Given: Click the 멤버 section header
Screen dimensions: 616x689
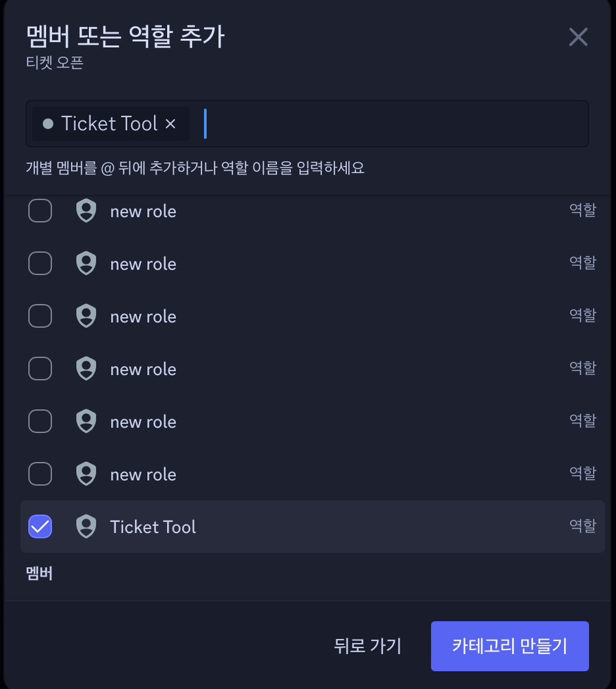Looking at the screenshot, I should pos(39,573).
